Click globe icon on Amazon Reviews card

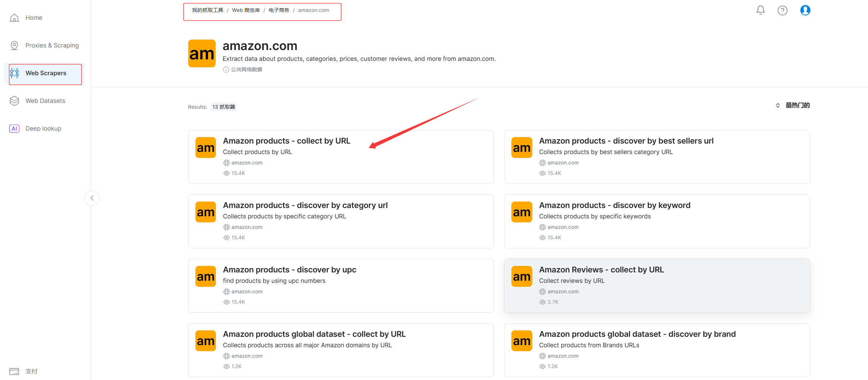pyautogui.click(x=542, y=292)
